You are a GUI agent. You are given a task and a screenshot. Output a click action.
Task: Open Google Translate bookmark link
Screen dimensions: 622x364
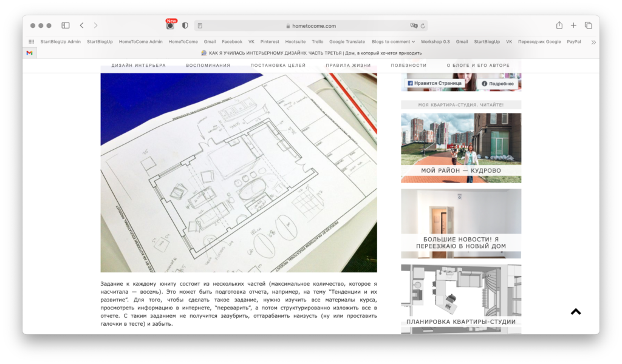point(347,42)
